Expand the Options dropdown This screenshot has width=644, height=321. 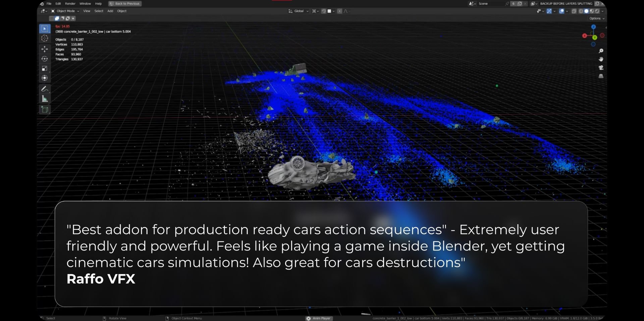597,18
